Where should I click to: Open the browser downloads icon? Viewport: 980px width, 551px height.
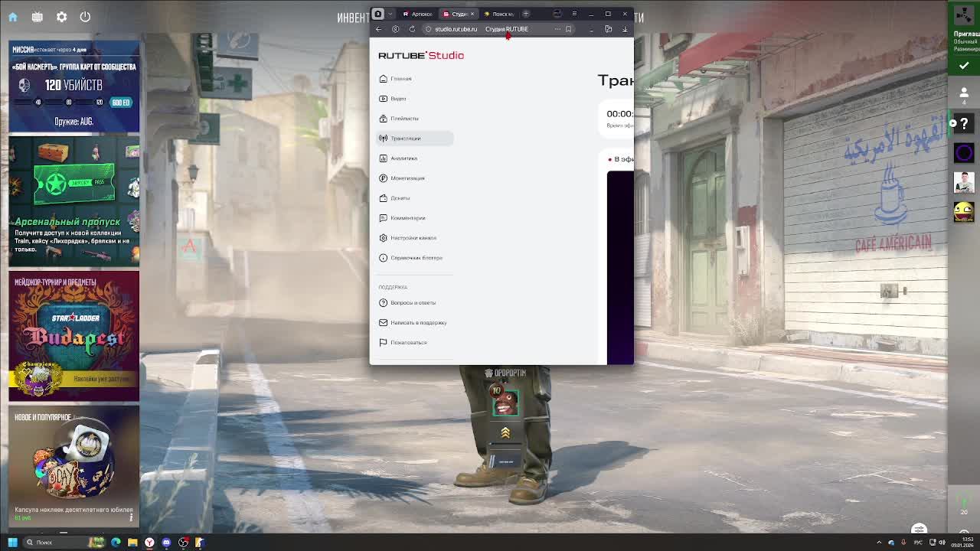pos(625,29)
